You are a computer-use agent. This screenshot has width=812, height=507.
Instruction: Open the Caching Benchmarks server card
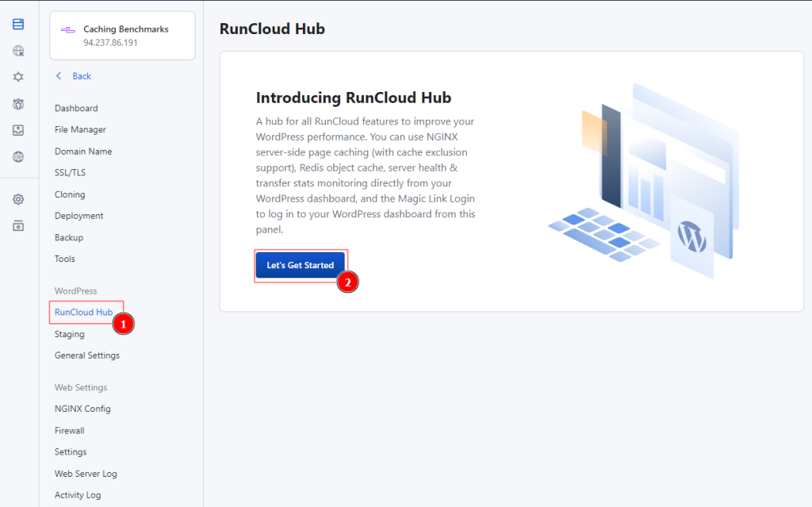point(122,36)
